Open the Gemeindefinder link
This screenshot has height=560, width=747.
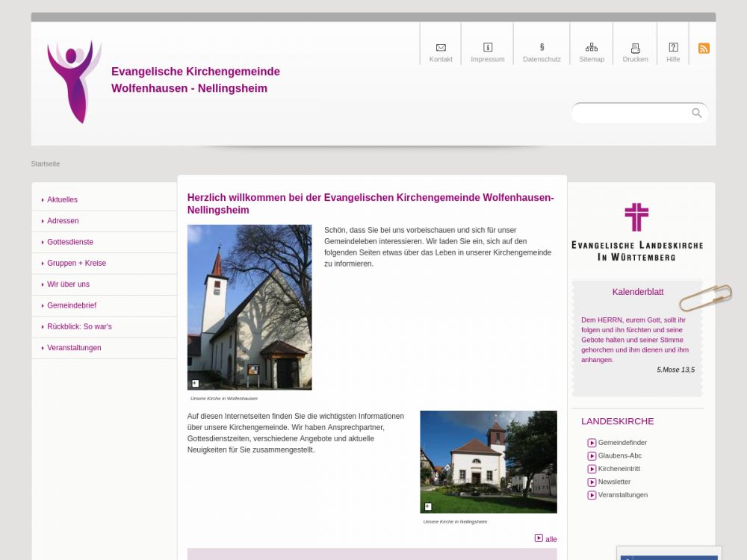click(622, 443)
